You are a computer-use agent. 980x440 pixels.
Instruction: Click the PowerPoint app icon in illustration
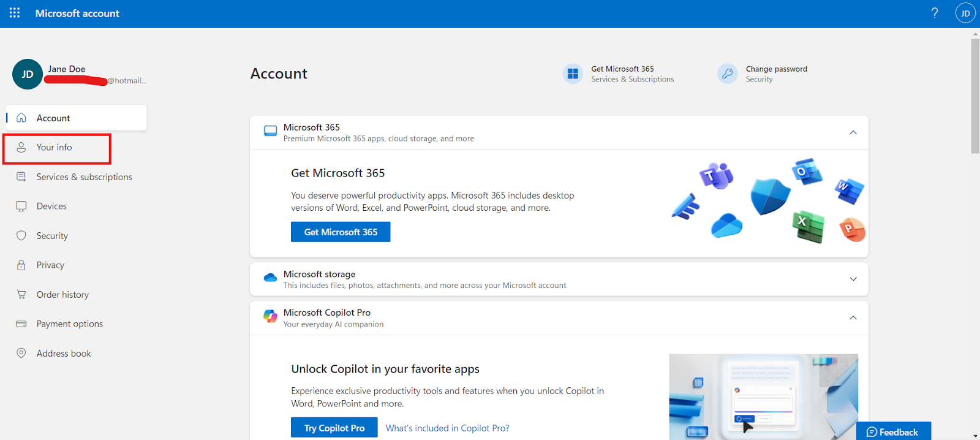pyautogui.click(x=852, y=230)
